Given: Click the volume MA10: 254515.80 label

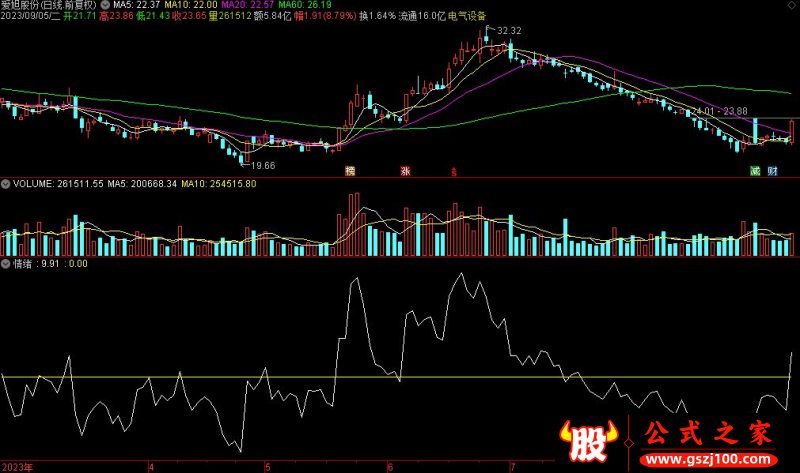Looking at the screenshot, I should (x=219, y=184).
